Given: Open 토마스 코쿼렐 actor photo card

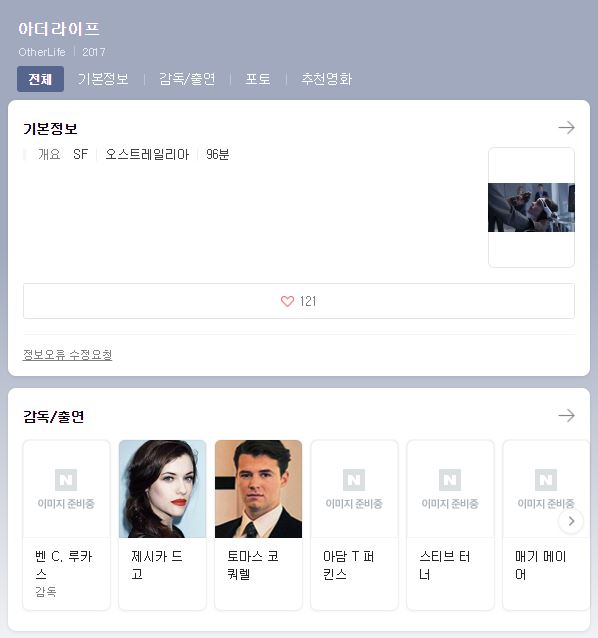Looking at the screenshot, I should click(x=258, y=525).
